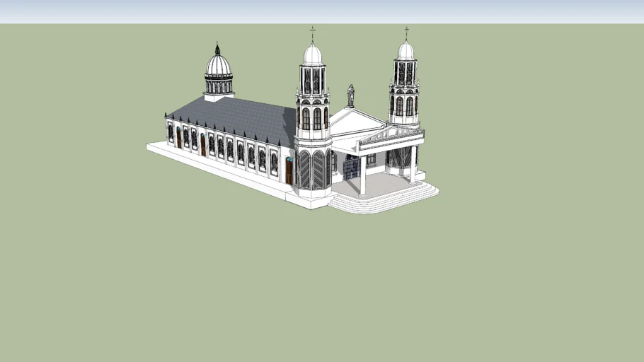Click the white foundation platform along the side wall
Image resolution: width=644 pixels, height=362 pixels.
coord(212,166)
